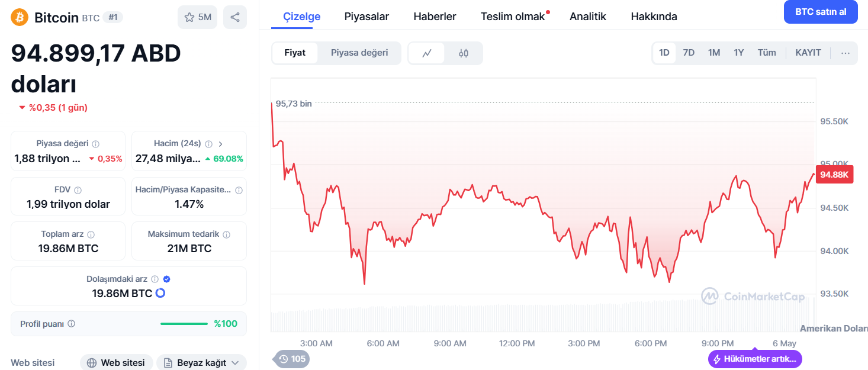Screen dimensions: 868x370
Task: Show info icon next to Maksimum tedarik
Action: 227,234
